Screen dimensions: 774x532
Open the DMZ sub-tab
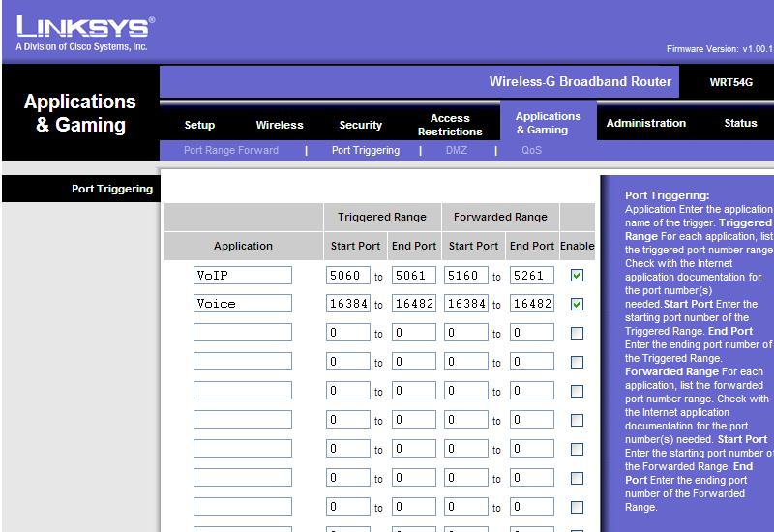pyautogui.click(x=456, y=150)
